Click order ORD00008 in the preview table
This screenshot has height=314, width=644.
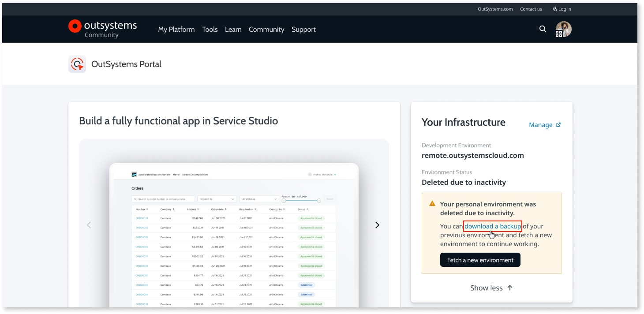[142, 285]
